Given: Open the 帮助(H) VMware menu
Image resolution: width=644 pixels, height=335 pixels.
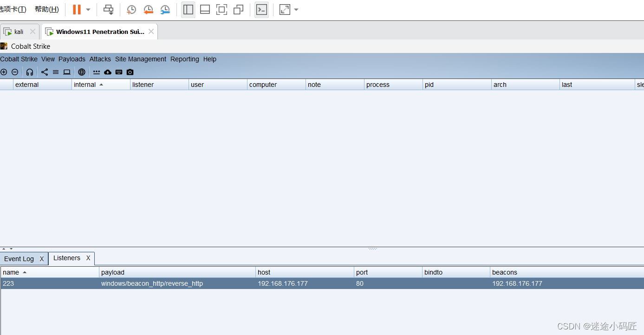Looking at the screenshot, I should pyautogui.click(x=47, y=9).
